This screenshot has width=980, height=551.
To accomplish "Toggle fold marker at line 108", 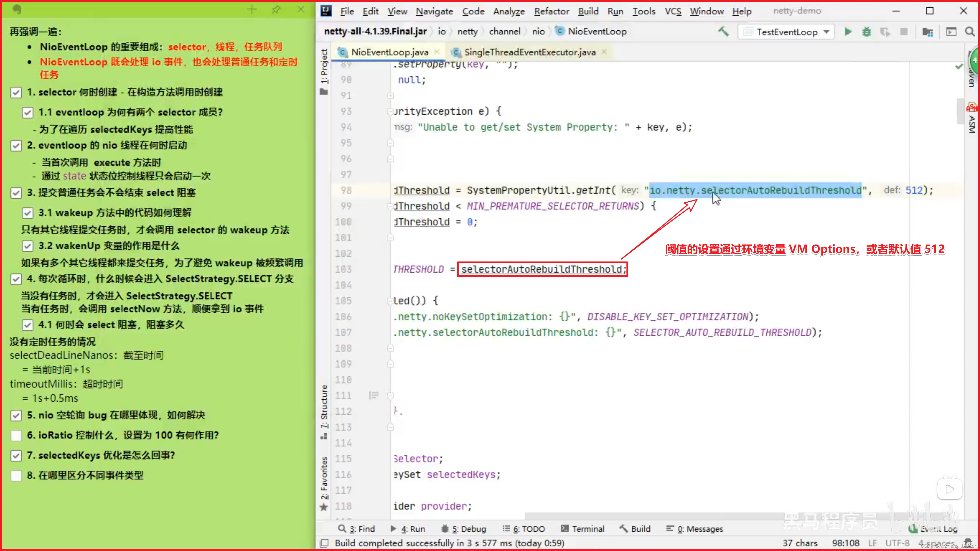I will point(390,348).
